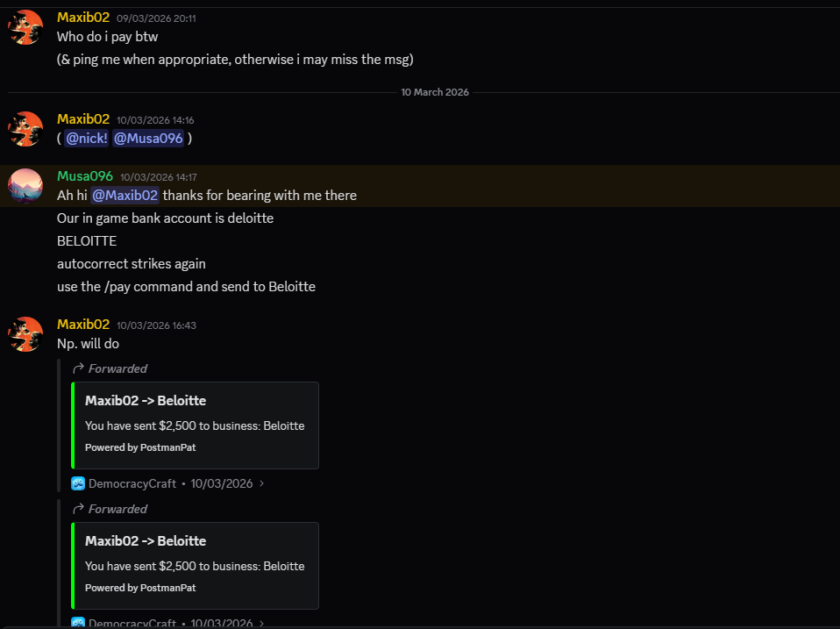Click the first Forwarded arrow icon
Image resolution: width=840 pixels, height=629 pixels.
point(78,368)
